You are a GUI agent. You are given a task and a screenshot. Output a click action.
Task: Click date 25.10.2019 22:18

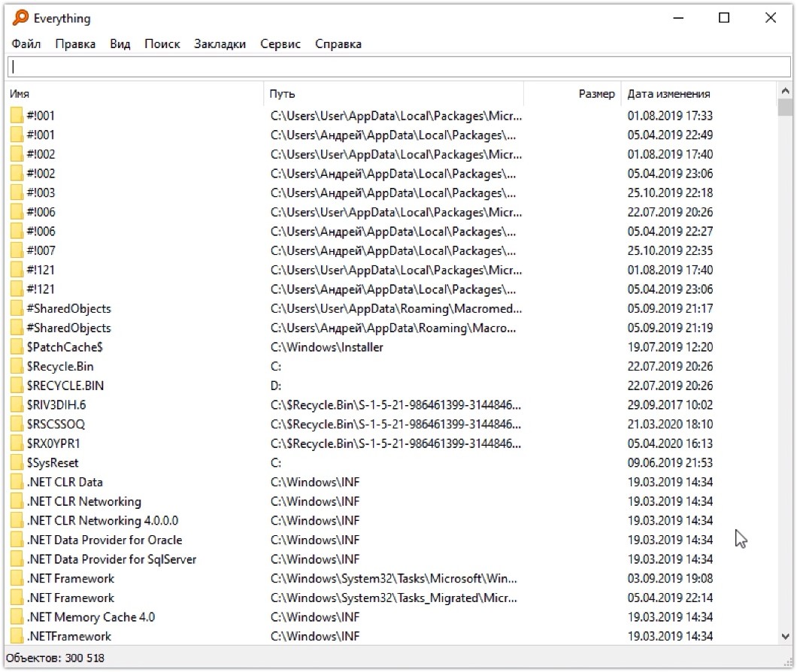pos(670,193)
